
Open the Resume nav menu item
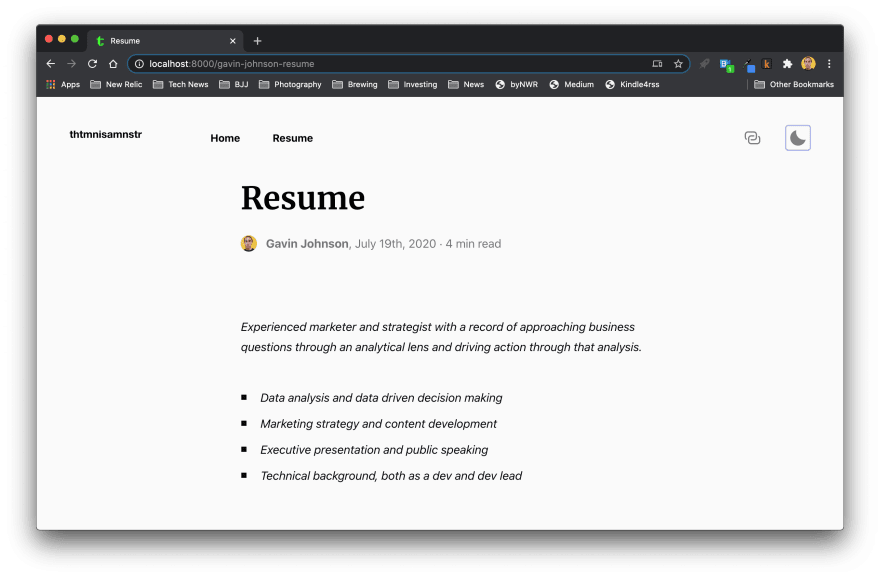pyautogui.click(x=292, y=138)
